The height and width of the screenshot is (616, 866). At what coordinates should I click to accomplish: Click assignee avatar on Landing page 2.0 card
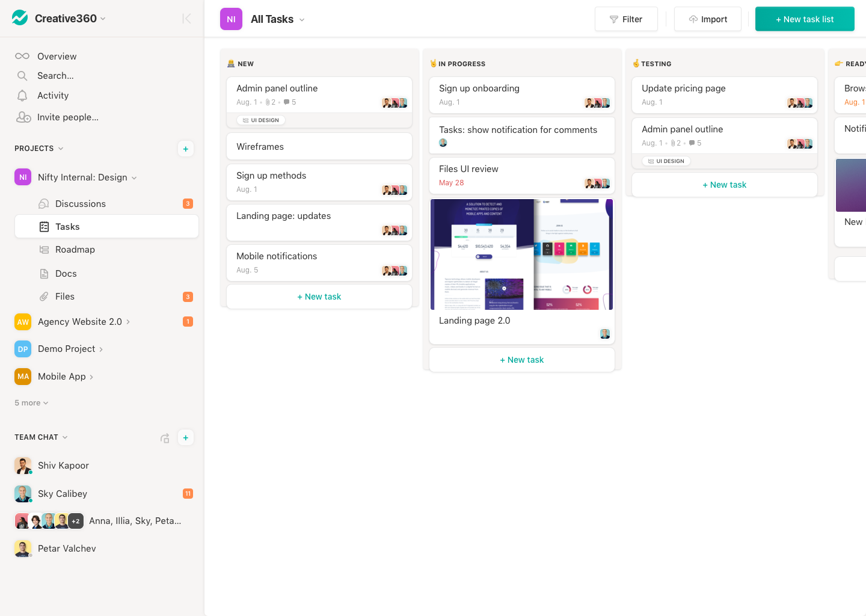point(605,334)
